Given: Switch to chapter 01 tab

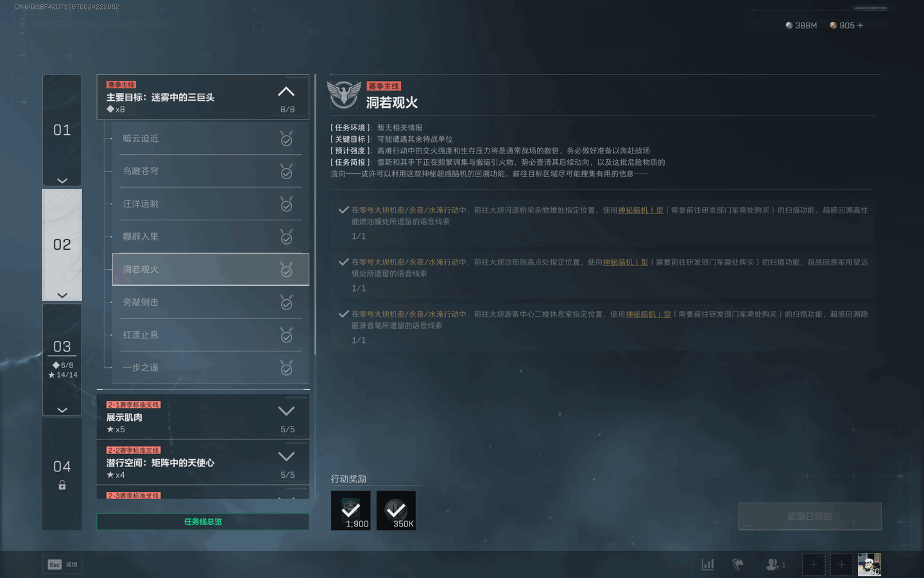Looking at the screenshot, I should (x=62, y=130).
